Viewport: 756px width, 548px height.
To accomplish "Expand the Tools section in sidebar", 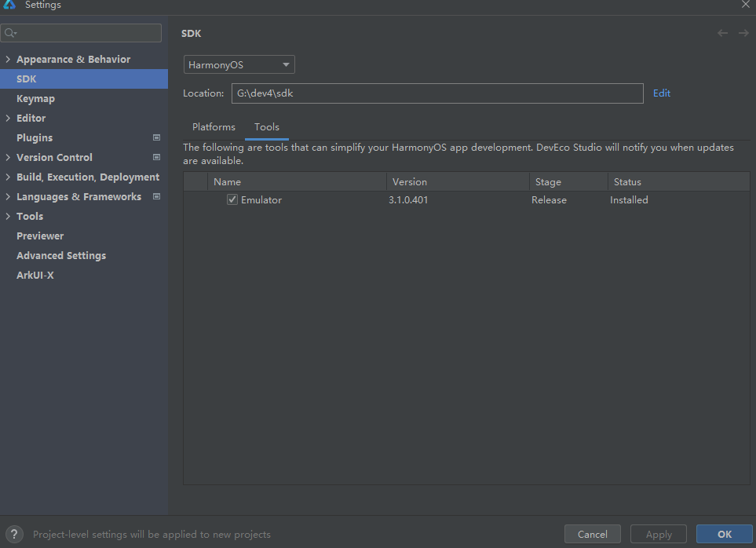I will 8,216.
